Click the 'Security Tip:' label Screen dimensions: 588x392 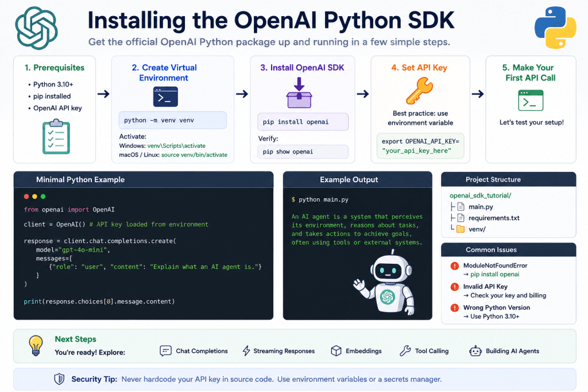click(x=94, y=379)
